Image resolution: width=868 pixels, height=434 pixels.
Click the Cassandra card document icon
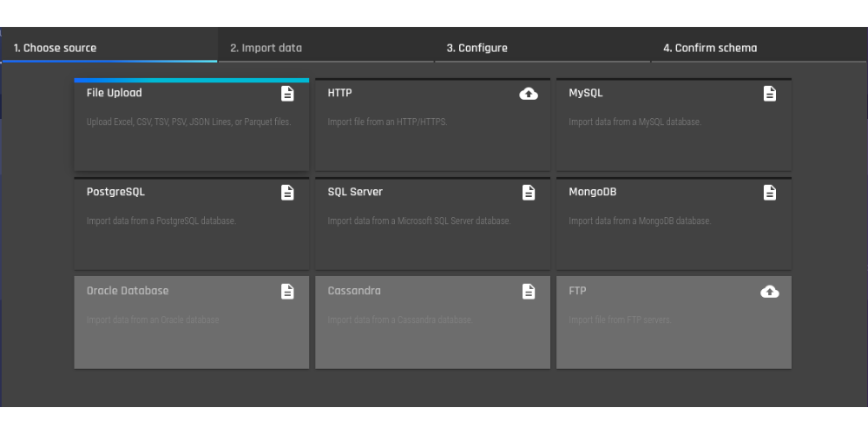click(x=529, y=291)
